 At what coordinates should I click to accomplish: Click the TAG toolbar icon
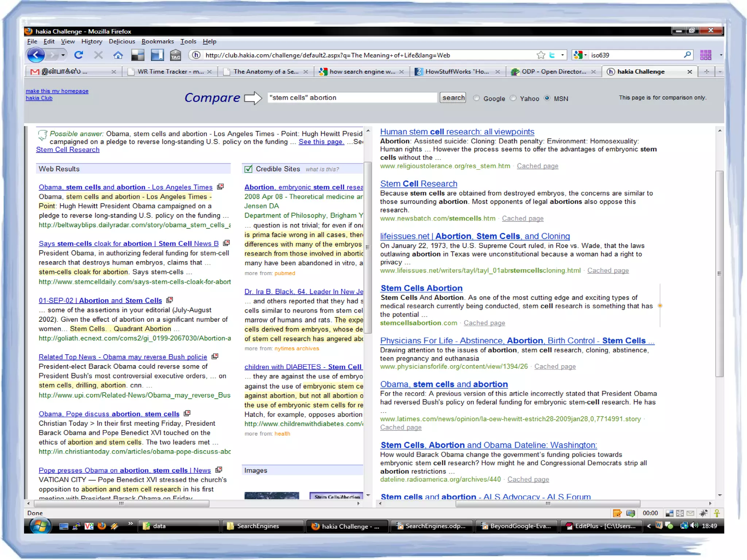175,55
